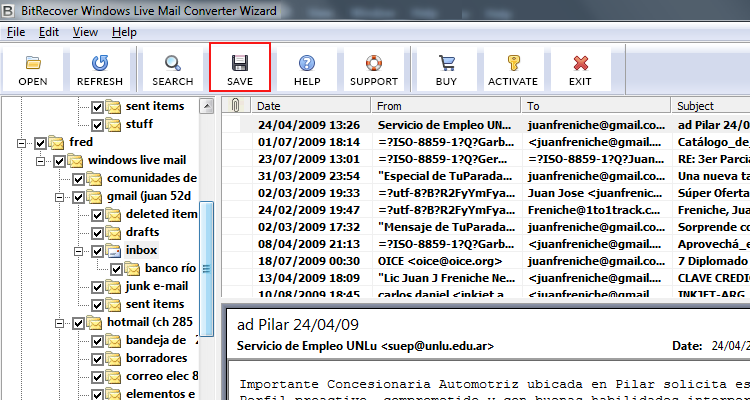Screen dimensions: 750x400
Task: Select 'correo elec 8' folder
Action: click(x=162, y=376)
